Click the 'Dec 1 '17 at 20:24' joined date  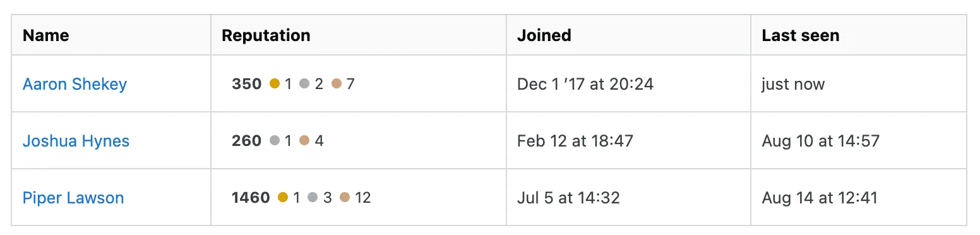(585, 84)
